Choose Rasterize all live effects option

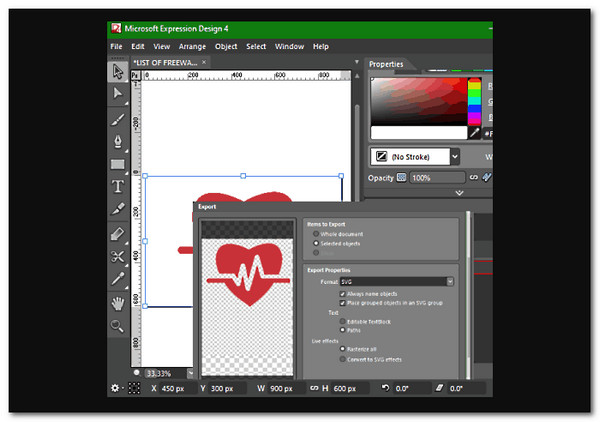342,349
